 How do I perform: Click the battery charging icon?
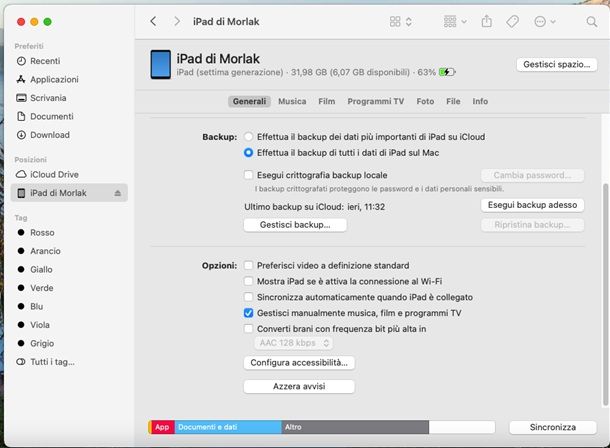click(x=447, y=72)
